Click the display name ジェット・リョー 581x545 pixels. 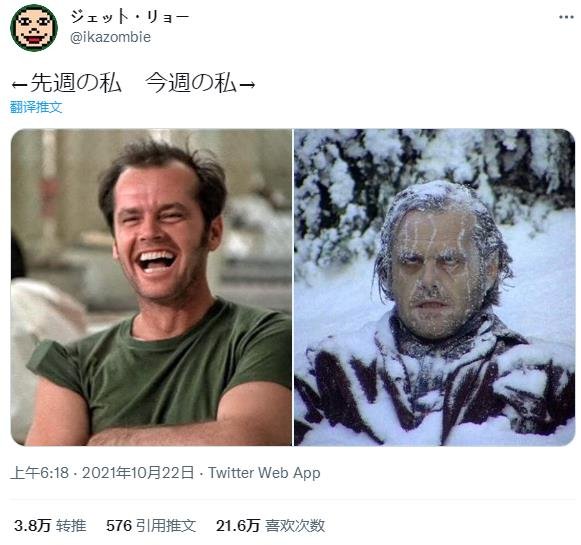click(129, 17)
